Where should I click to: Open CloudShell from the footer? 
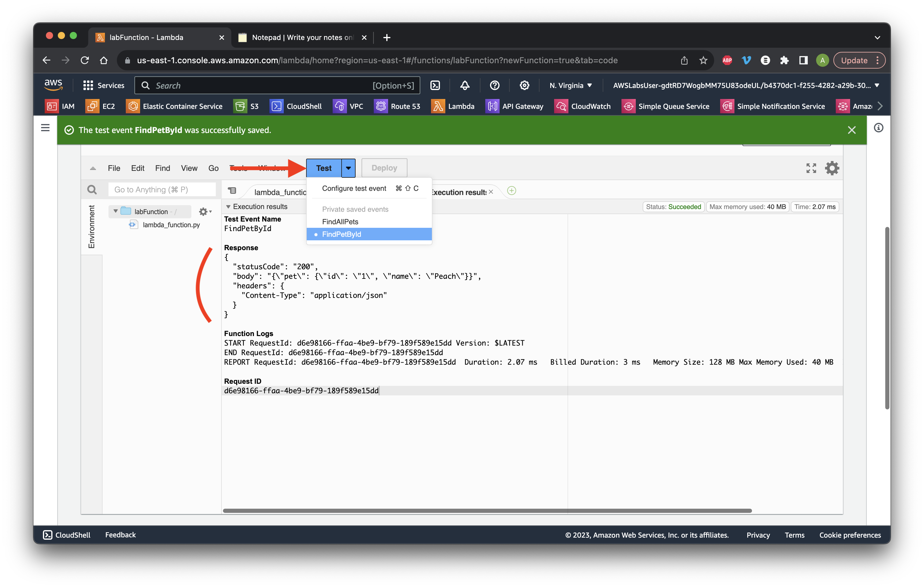[x=67, y=535]
